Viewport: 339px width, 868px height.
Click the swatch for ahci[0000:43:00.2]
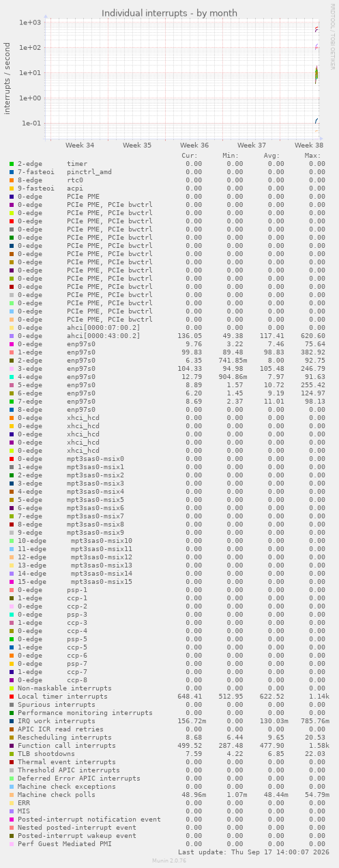[12, 336]
